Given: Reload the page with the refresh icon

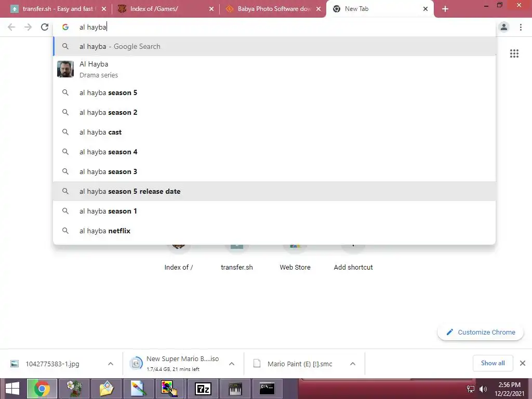Looking at the screenshot, I should pos(45,27).
